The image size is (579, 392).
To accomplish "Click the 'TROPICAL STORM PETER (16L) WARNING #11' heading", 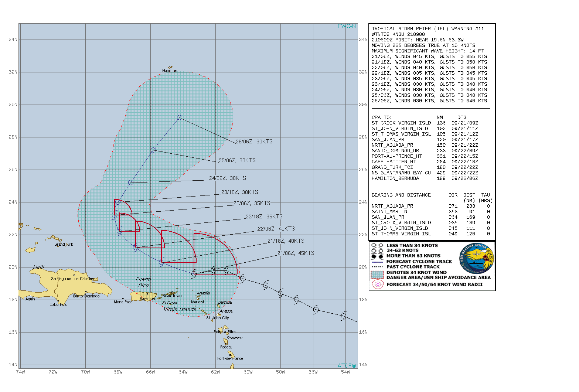I will coord(428,29).
